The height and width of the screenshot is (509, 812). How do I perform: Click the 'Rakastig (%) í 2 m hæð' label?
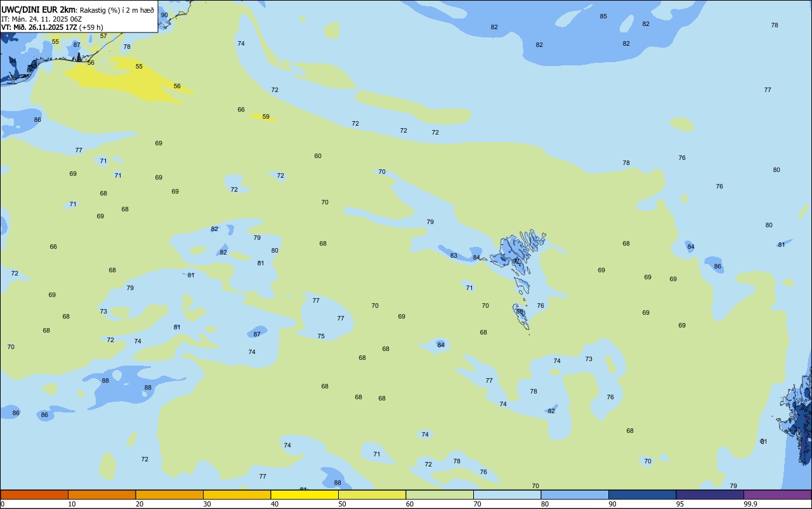click(117, 10)
